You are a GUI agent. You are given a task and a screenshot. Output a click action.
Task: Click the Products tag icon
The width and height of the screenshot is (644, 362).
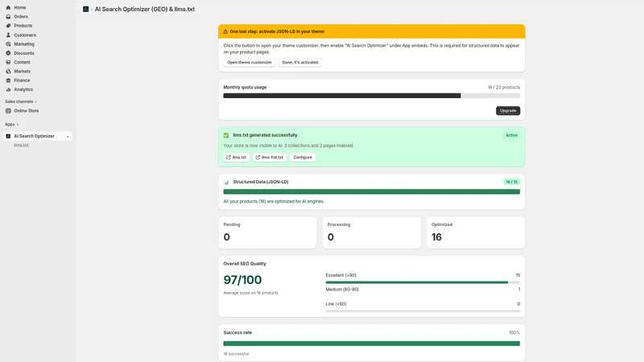coord(8,26)
